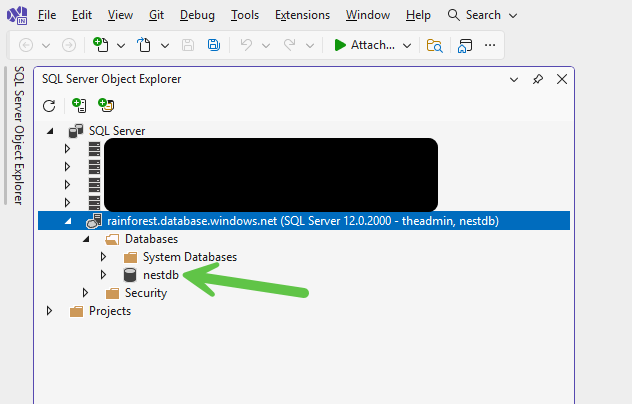Image resolution: width=632 pixels, height=404 pixels.
Task: Open the Redo history dropdown
Action: click(x=310, y=46)
